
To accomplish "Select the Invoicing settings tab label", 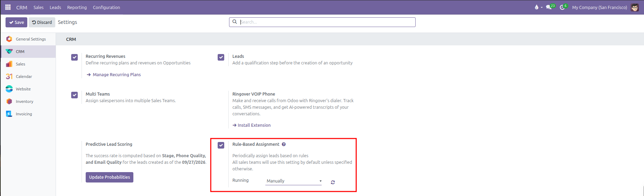I will [24, 114].
